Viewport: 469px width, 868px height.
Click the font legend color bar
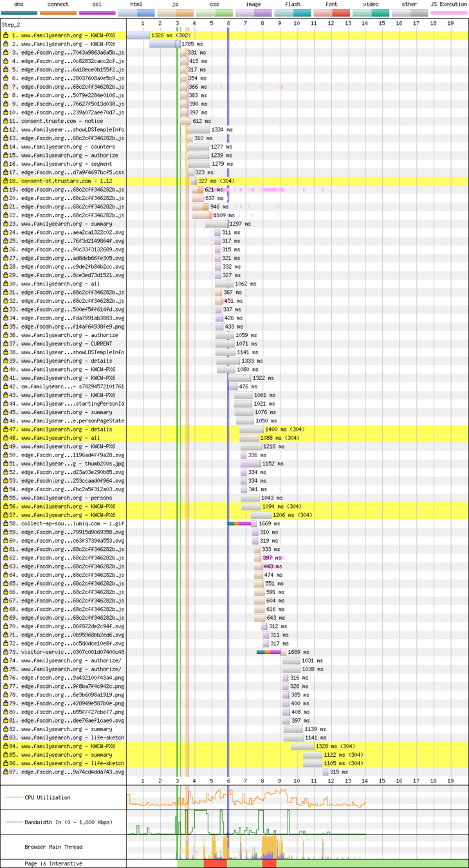coord(331,13)
